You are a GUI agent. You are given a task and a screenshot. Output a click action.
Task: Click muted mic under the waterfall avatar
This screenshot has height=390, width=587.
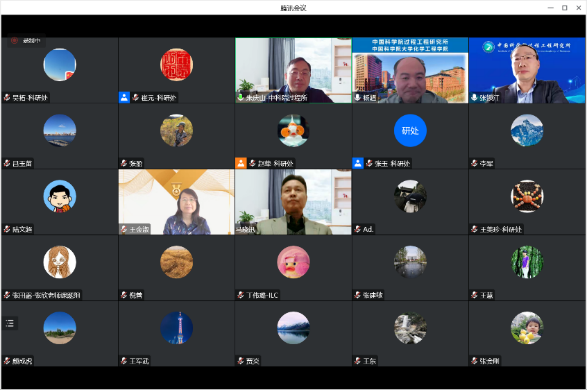pyautogui.click(x=358, y=361)
